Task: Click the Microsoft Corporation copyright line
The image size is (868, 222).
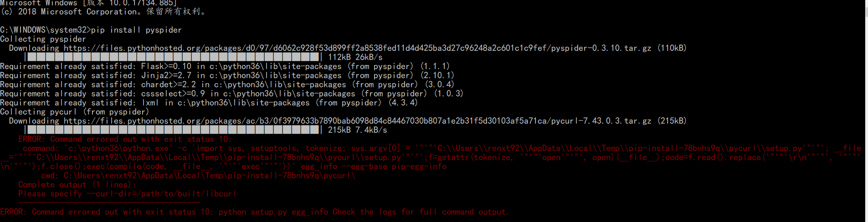Action: [103, 12]
